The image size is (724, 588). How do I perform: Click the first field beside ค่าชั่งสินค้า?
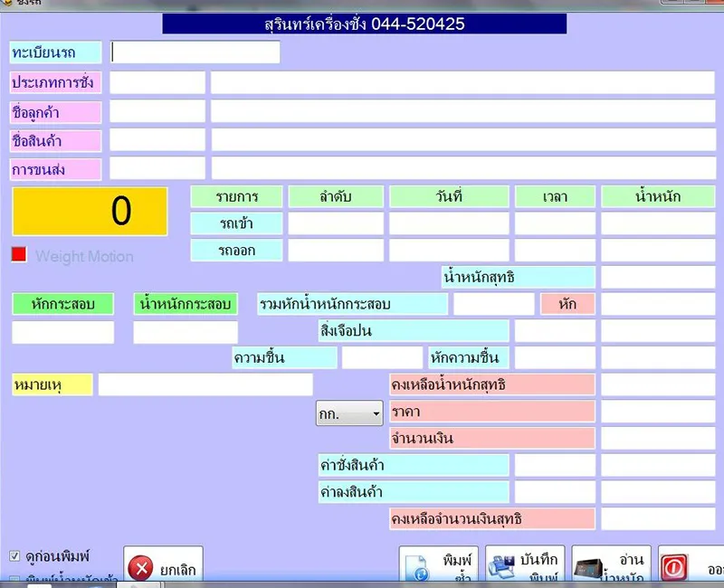tap(556, 464)
